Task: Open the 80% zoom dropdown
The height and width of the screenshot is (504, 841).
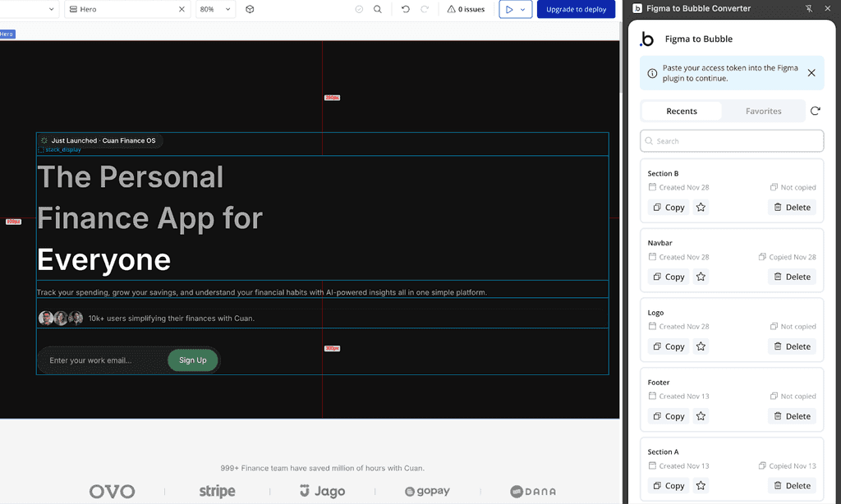Action: [215, 9]
